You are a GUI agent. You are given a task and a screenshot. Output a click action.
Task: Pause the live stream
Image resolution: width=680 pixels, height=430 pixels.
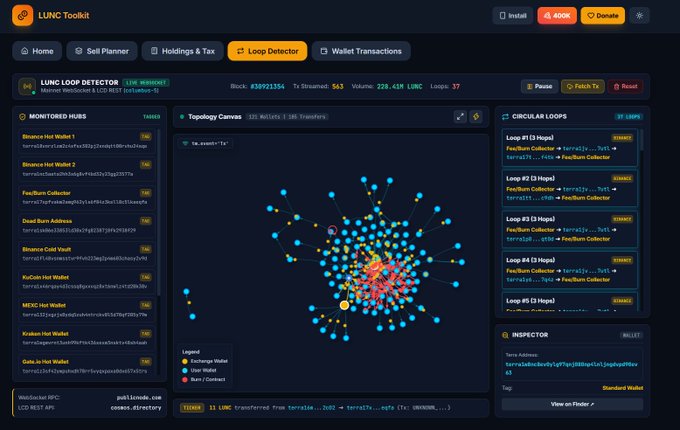coord(539,86)
